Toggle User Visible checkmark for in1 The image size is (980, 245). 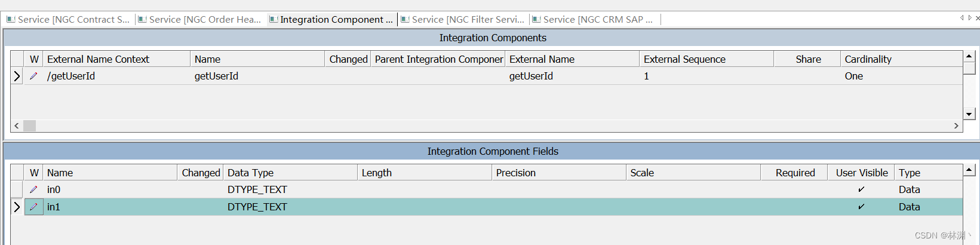[x=861, y=207]
